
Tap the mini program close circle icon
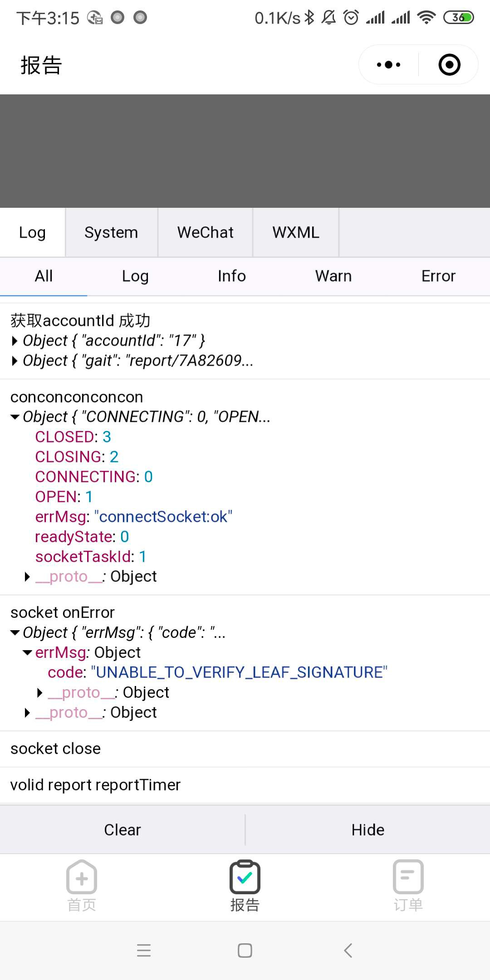(x=449, y=65)
